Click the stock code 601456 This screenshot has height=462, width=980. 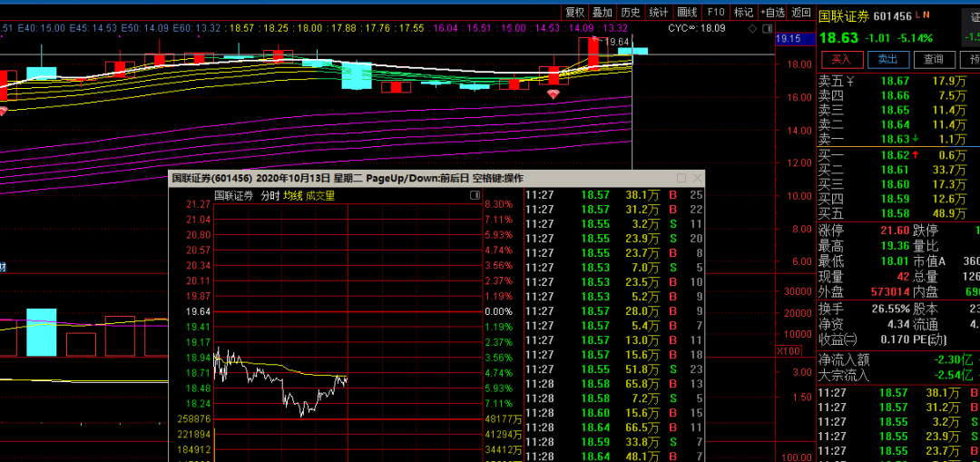pos(893,16)
